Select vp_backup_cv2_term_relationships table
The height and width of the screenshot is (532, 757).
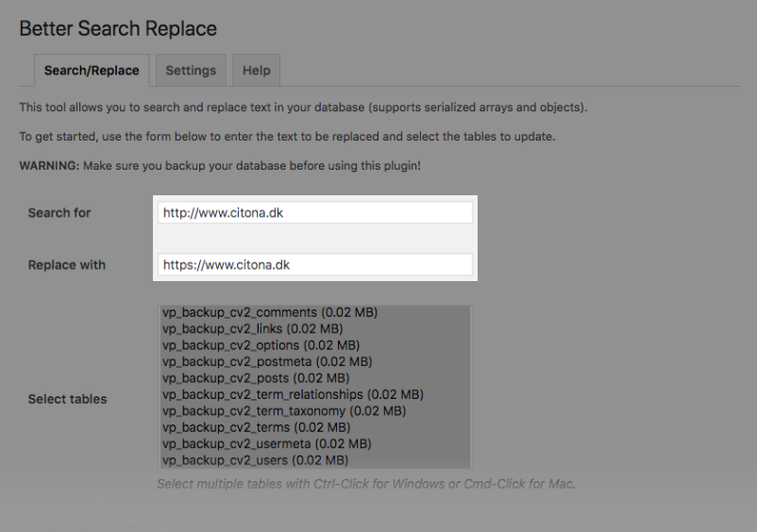[314, 394]
